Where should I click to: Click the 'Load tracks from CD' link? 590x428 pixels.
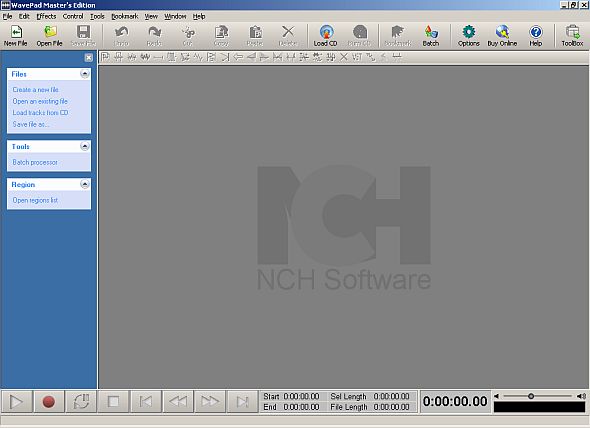(40, 113)
